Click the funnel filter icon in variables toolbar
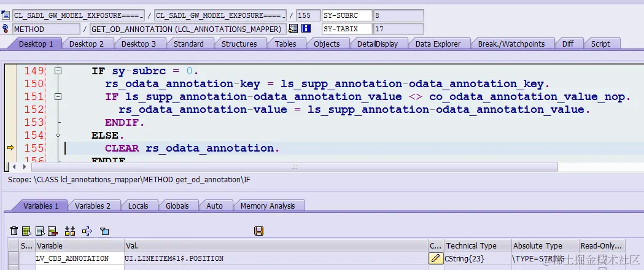The image size is (644, 270). (x=104, y=231)
